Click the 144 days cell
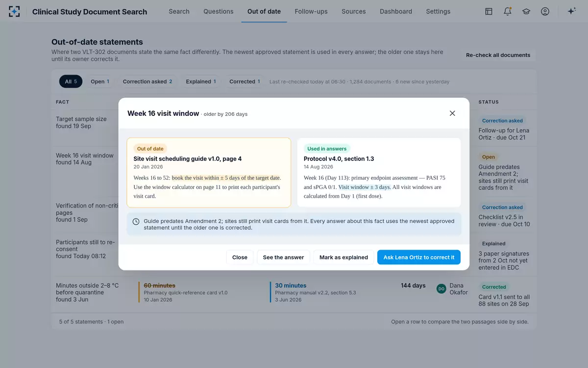 (x=413, y=286)
